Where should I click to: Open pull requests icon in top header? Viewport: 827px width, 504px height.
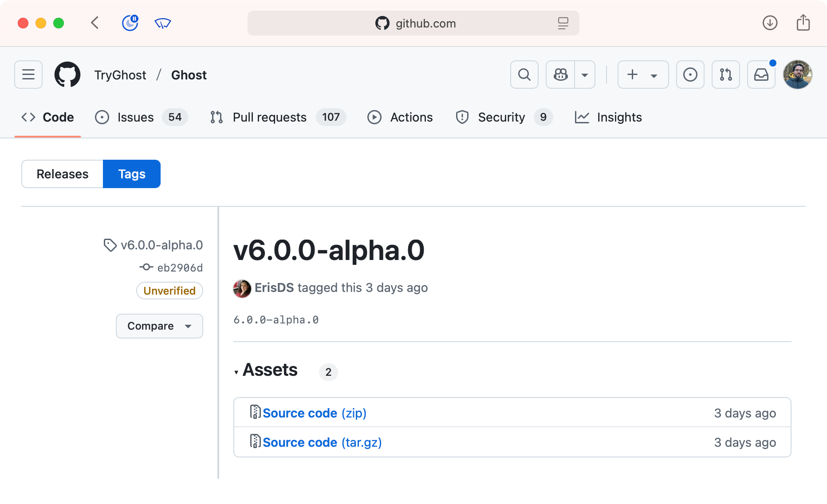[x=725, y=75]
